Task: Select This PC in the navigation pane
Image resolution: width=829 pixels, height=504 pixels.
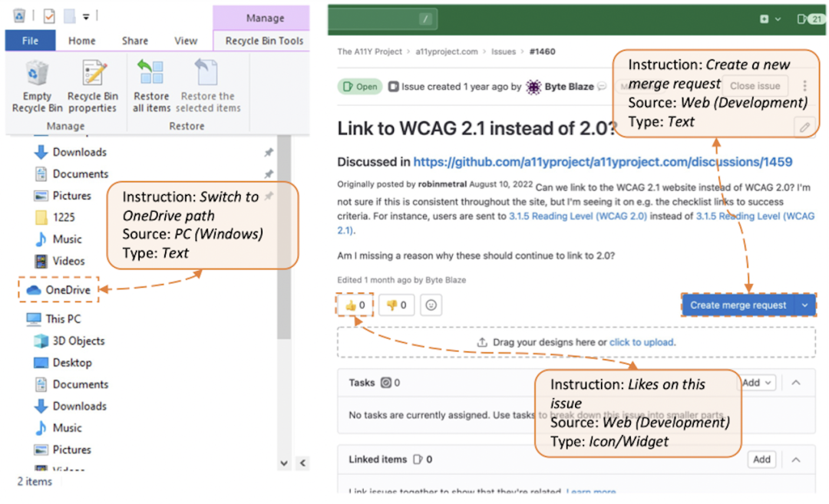Action: pyautogui.click(x=54, y=318)
